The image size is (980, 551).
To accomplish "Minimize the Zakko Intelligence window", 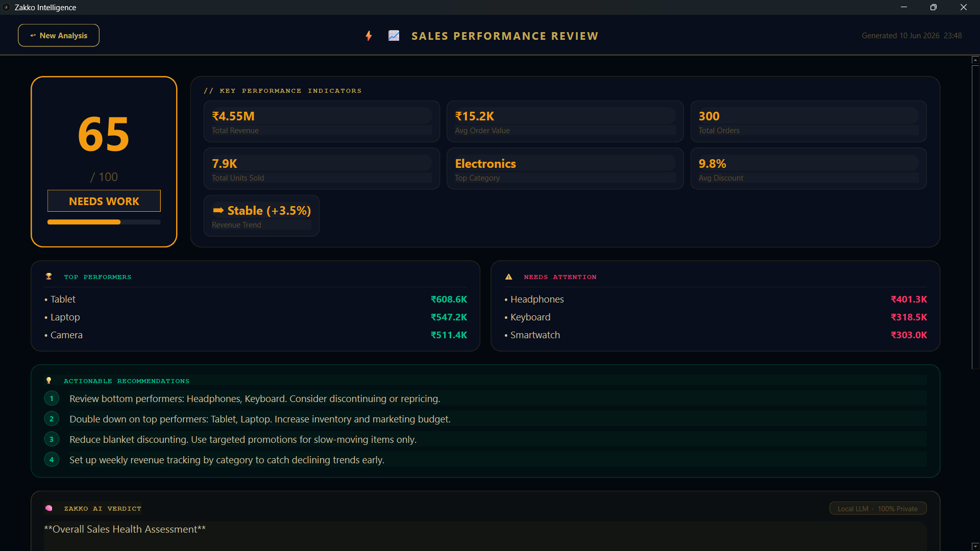I will 904,7.
